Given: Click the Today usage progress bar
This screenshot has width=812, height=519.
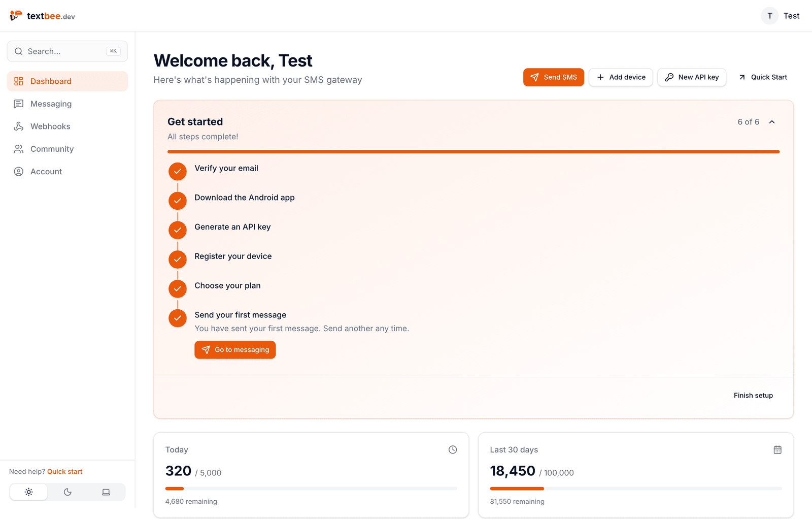Looking at the screenshot, I should [311, 489].
